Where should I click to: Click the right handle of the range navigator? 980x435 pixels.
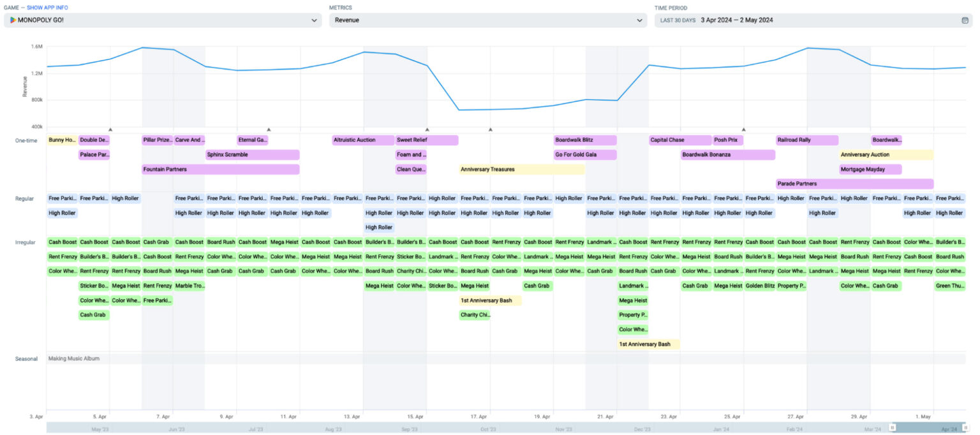[965, 428]
